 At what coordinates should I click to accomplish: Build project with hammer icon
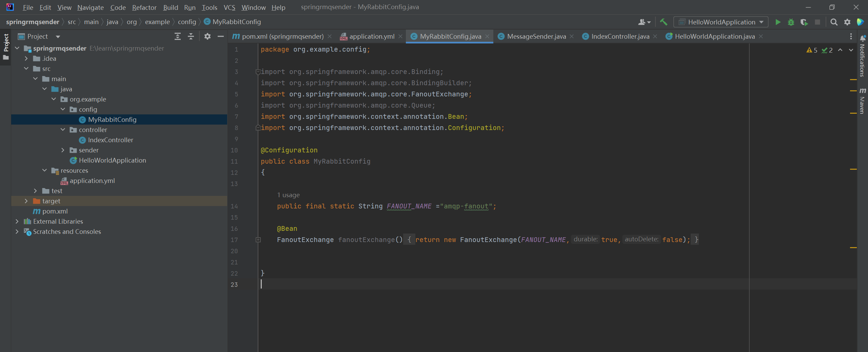tap(664, 22)
